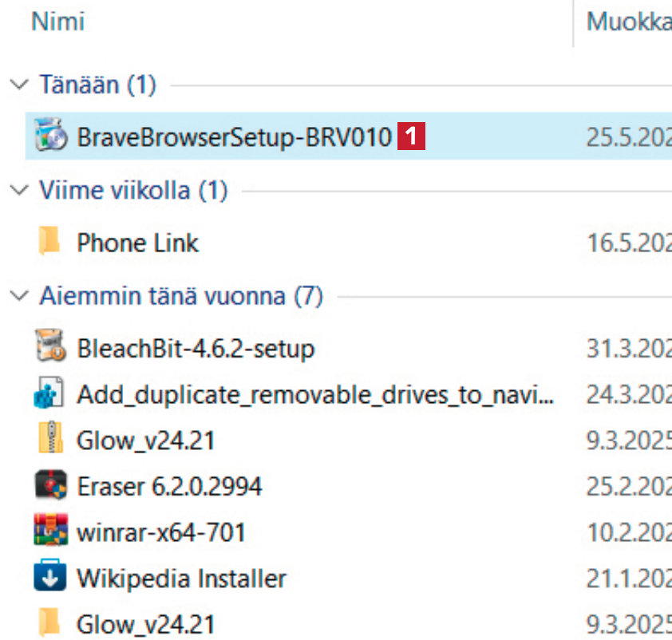This screenshot has width=672, height=640.
Task: Select the BleachBit-4.6.2-setup file name
Action: pos(196,349)
